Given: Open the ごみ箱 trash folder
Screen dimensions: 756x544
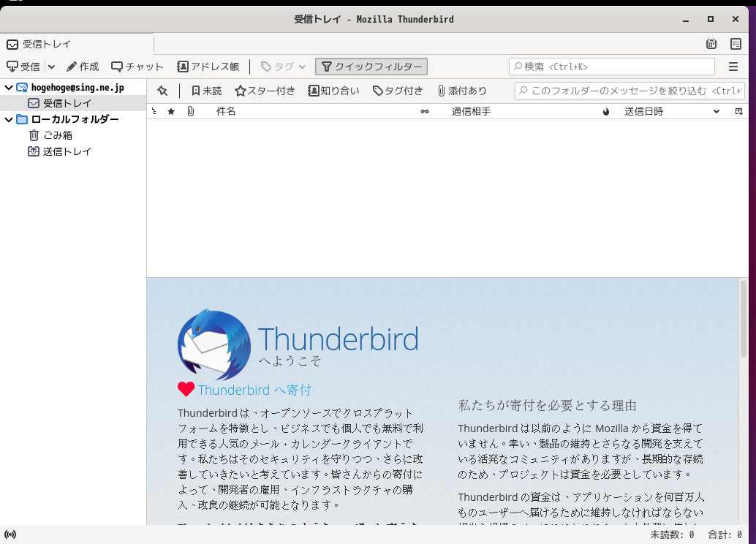Looking at the screenshot, I should click(57, 135).
